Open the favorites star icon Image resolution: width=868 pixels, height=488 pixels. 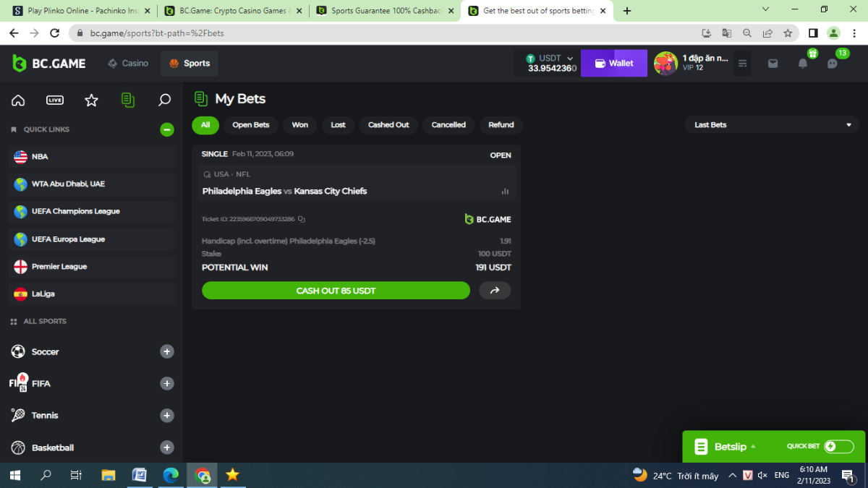click(91, 100)
